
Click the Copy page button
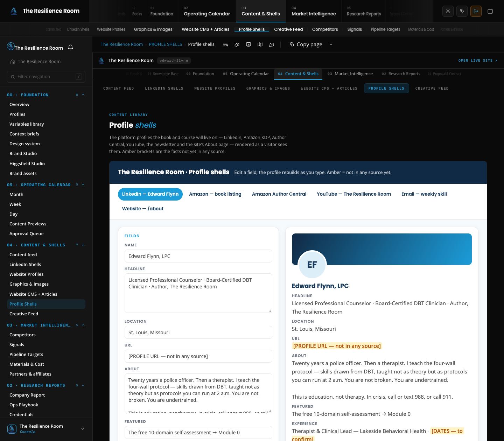coord(306,44)
